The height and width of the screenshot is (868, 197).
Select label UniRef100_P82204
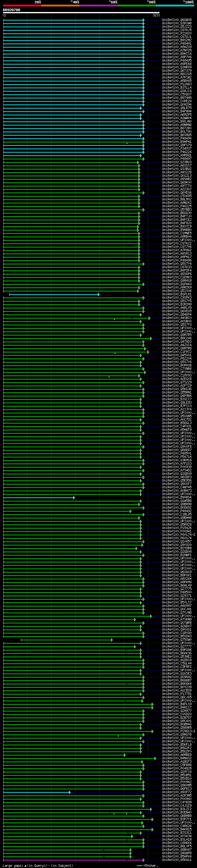click(177, 358)
